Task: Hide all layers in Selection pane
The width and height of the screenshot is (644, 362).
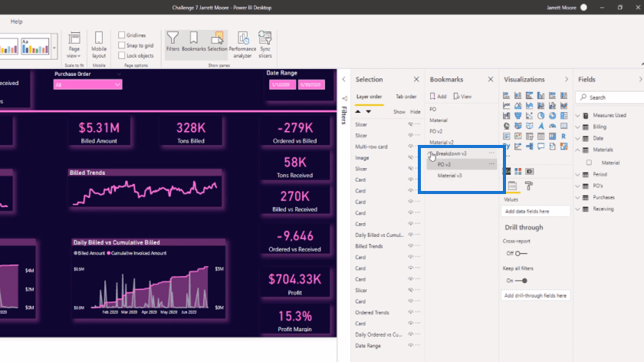Action: pyautogui.click(x=416, y=112)
